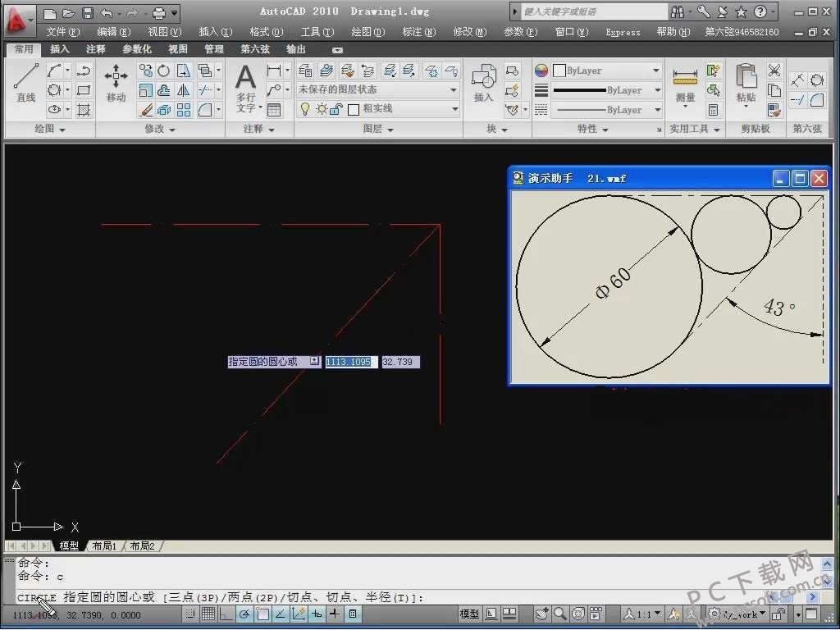Image resolution: width=840 pixels, height=630 pixels.
Task: Click the Insert block (插入) button
Action: pos(483,83)
